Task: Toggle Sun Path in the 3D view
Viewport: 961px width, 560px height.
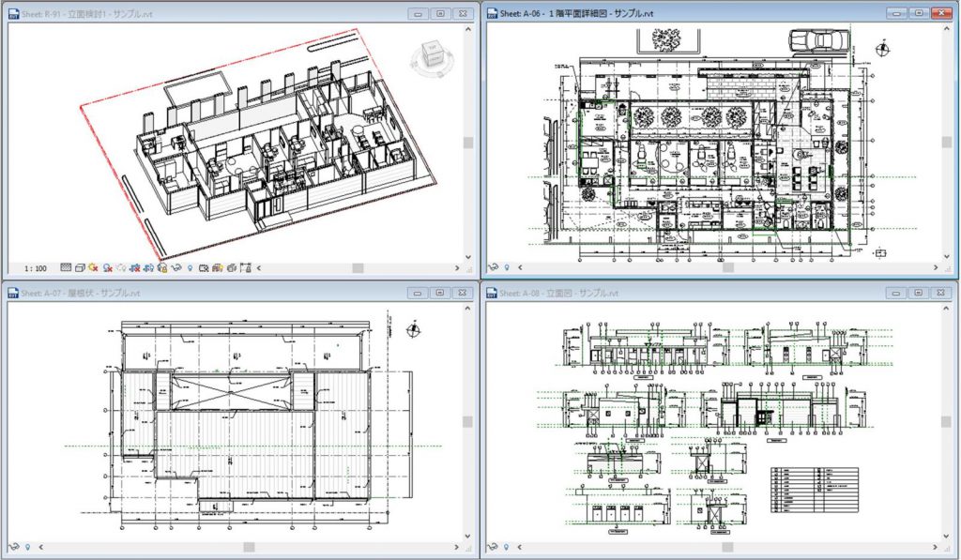Action: [x=94, y=267]
